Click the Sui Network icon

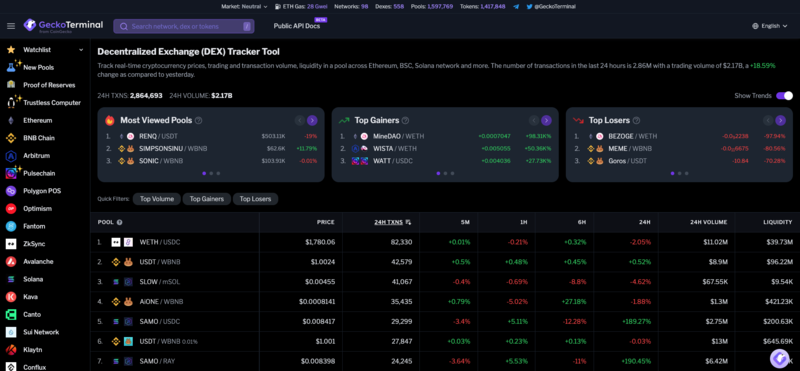[11, 332]
